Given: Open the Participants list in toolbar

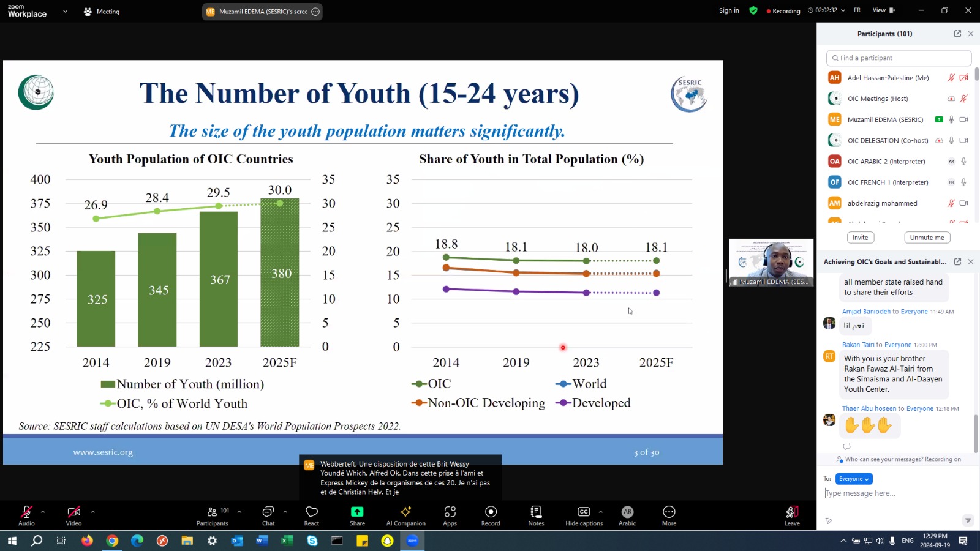Looking at the screenshot, I should (x=213, y=515).
